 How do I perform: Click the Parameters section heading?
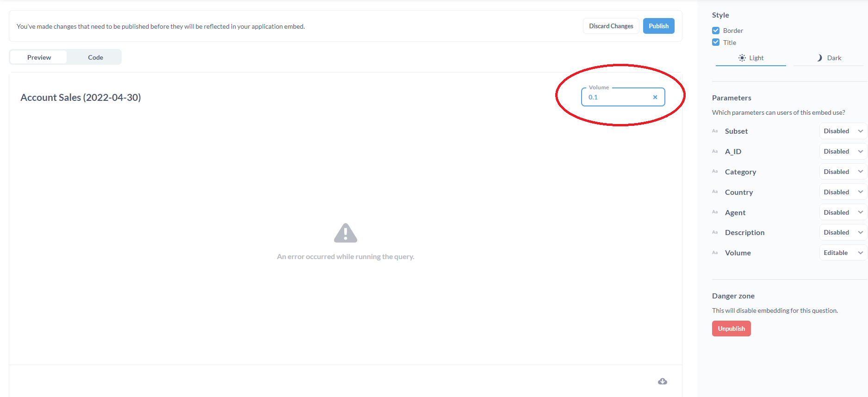pos(732,98)
